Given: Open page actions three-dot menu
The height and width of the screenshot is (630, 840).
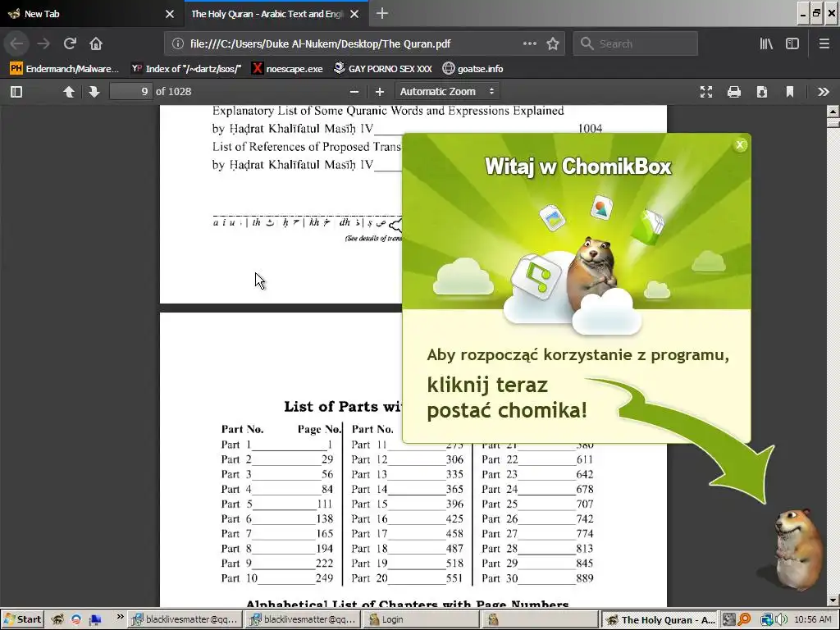Looking at the screenshot, I should pos(529,43).
